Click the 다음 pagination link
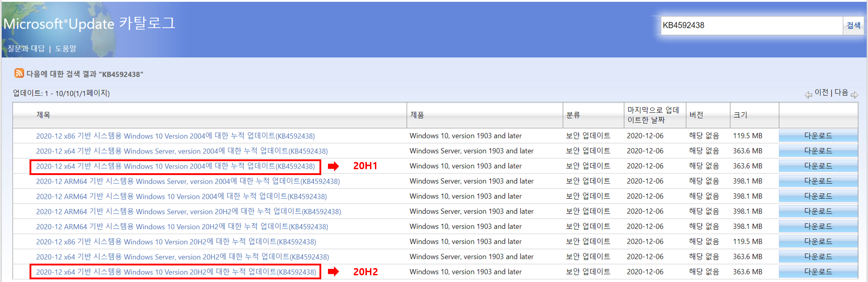868x282 pixels. pyautogui.click(x=841, y=92)
